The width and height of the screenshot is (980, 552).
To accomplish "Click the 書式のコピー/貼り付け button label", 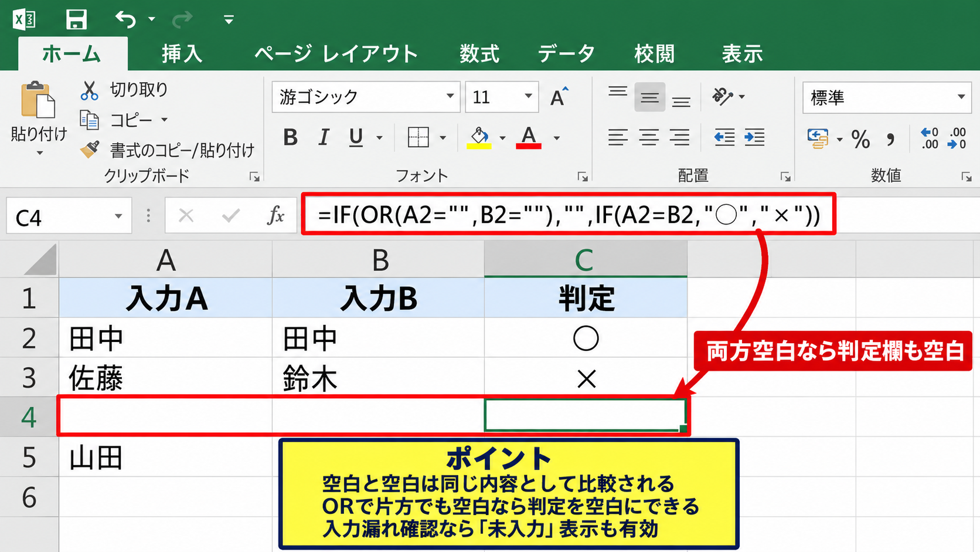I will pos(182,150).
